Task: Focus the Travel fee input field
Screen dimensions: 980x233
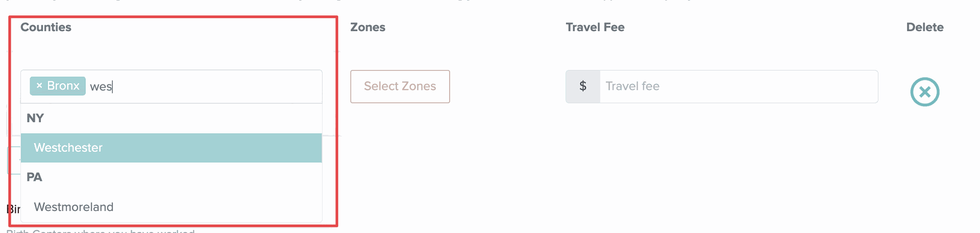Action: pos(738,86)
